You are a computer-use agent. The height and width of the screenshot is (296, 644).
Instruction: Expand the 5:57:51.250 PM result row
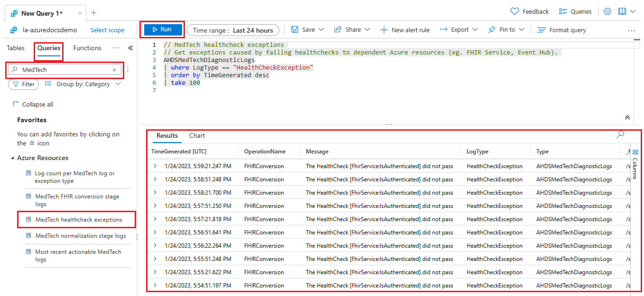[x=155, y=206]
